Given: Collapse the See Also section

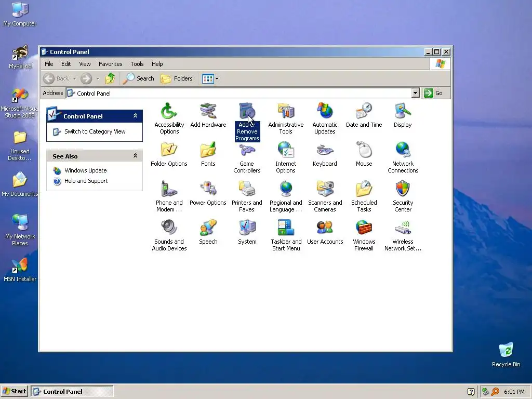Looking at the screenshot, I should [x=135, y=156].
